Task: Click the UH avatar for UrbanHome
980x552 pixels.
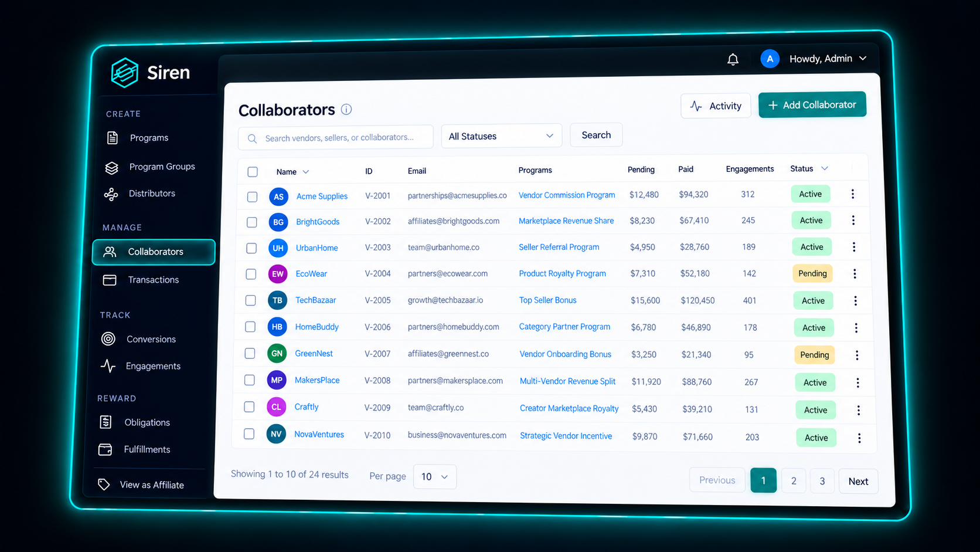Action: coord(278,248)
